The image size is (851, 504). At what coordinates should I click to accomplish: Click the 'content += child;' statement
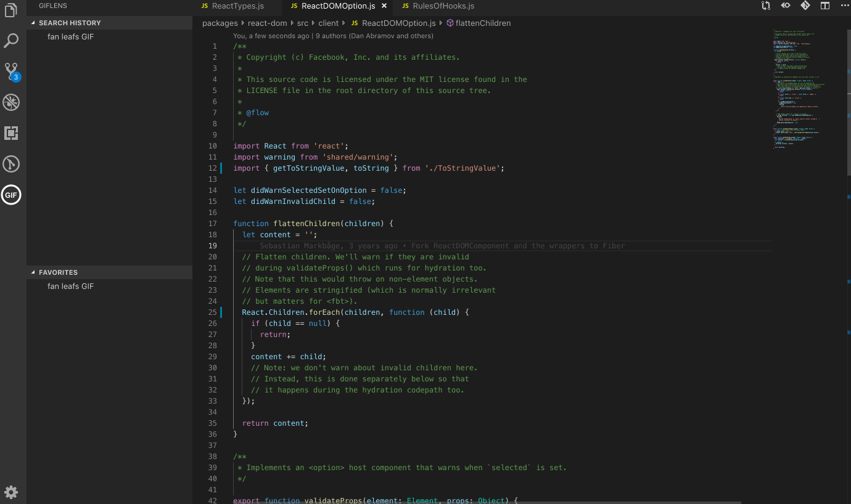(288, 357)
